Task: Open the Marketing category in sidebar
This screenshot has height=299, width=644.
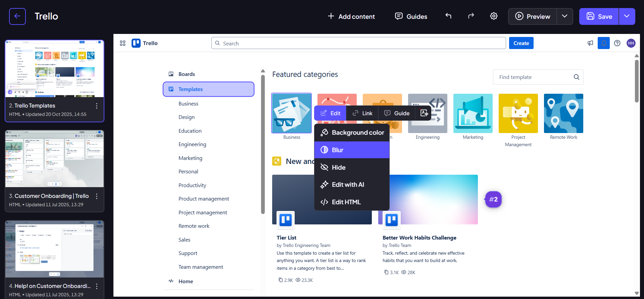Action: (190, 158)
